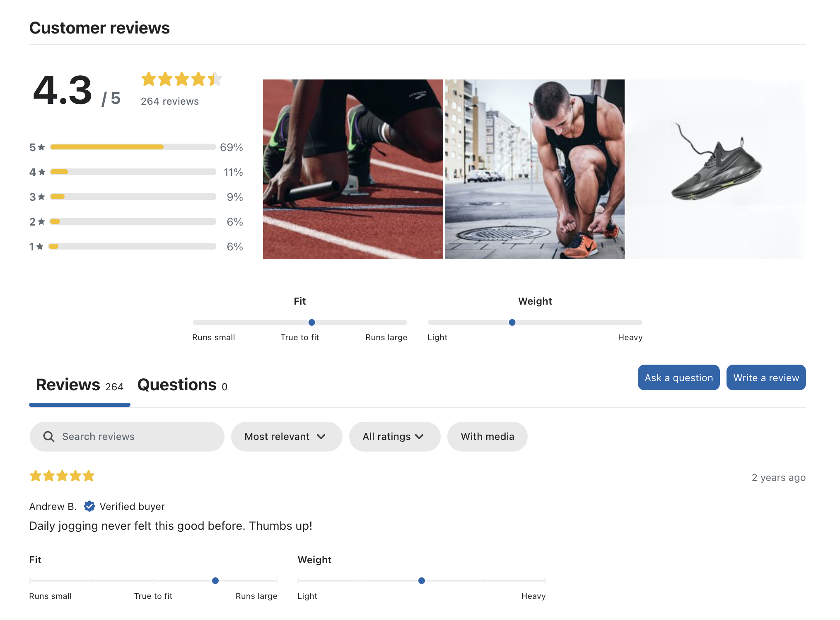The height and width of the screenshot is (620, 840).
Task: Click the overall Fit slider dot
Action: point(312,322)
